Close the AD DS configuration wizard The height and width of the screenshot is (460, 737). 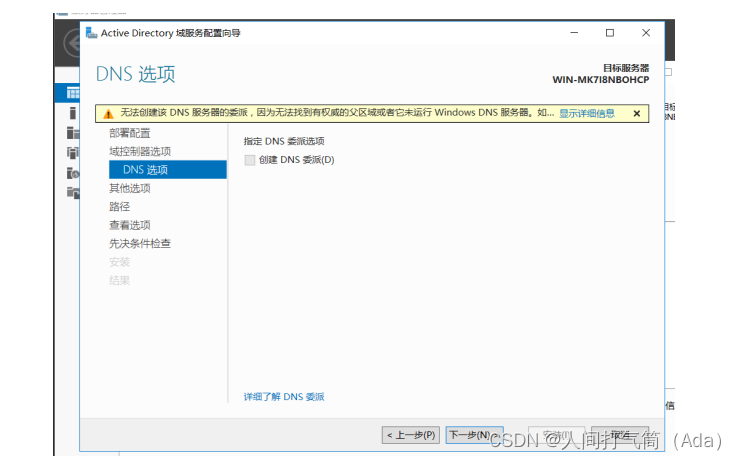(646, 33)
